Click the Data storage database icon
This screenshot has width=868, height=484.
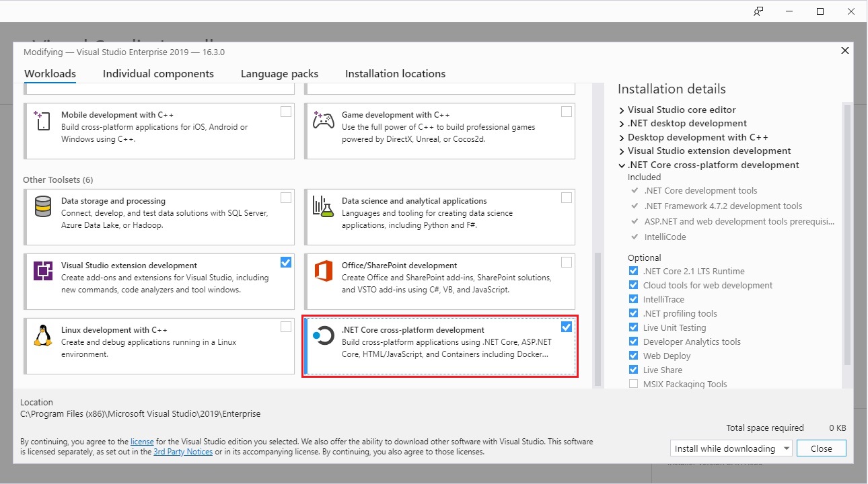pos(42,206)
